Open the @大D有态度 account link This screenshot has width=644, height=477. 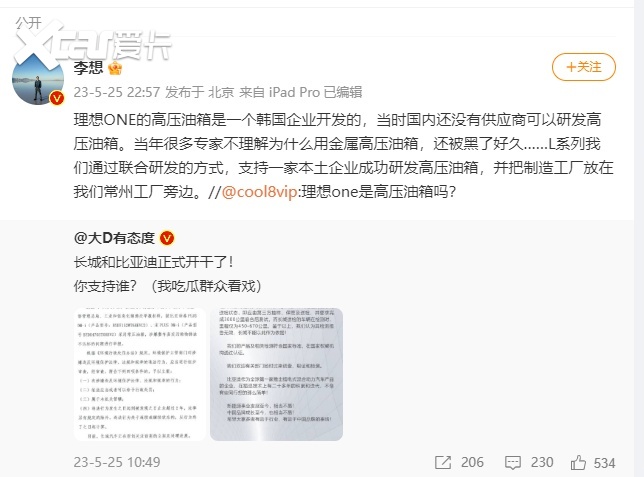coord(114,238)
